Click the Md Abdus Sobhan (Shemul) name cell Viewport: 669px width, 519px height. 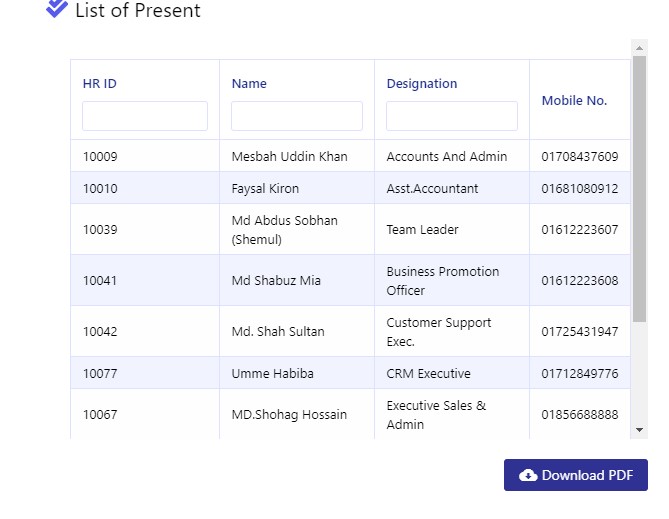click(297, 229)
